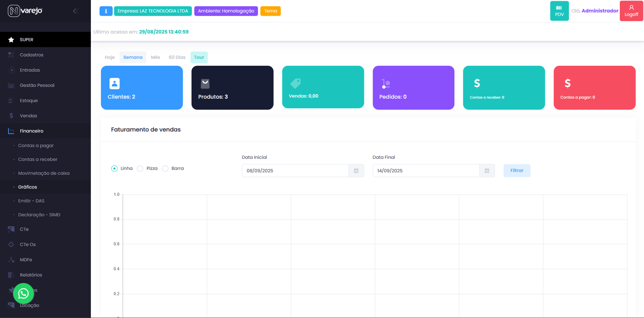Click the truck icon beside CTe
Image resolution: width=644 pixels, height=318 pixels.
[11, 229]
